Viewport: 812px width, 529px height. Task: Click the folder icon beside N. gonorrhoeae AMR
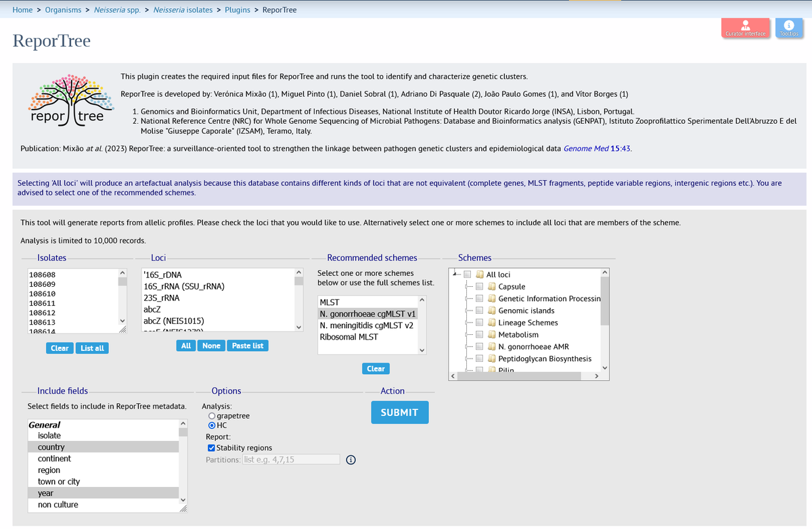492,347
